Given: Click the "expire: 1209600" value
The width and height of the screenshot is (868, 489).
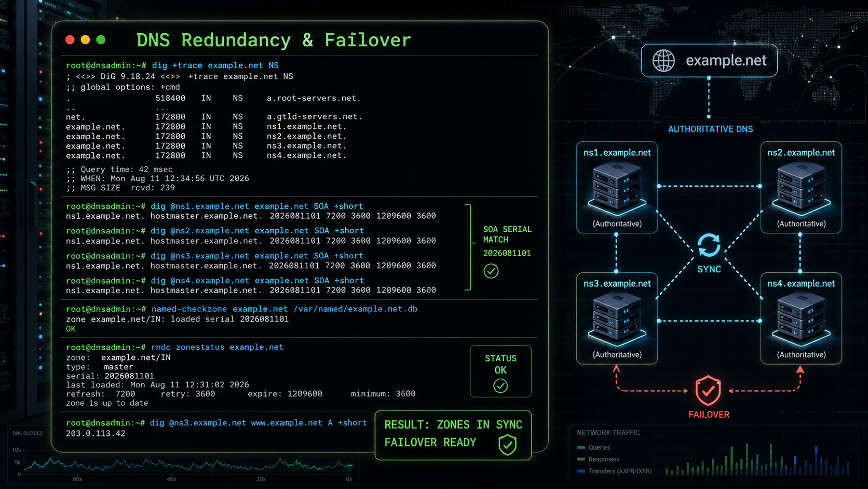Looking at the screenshot, I should [x=285, y=394].
